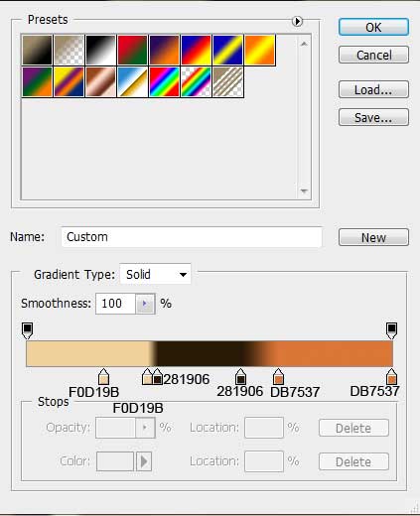Click the Save... button
This screenshot has height=516, width=420.
coord(373,117)
